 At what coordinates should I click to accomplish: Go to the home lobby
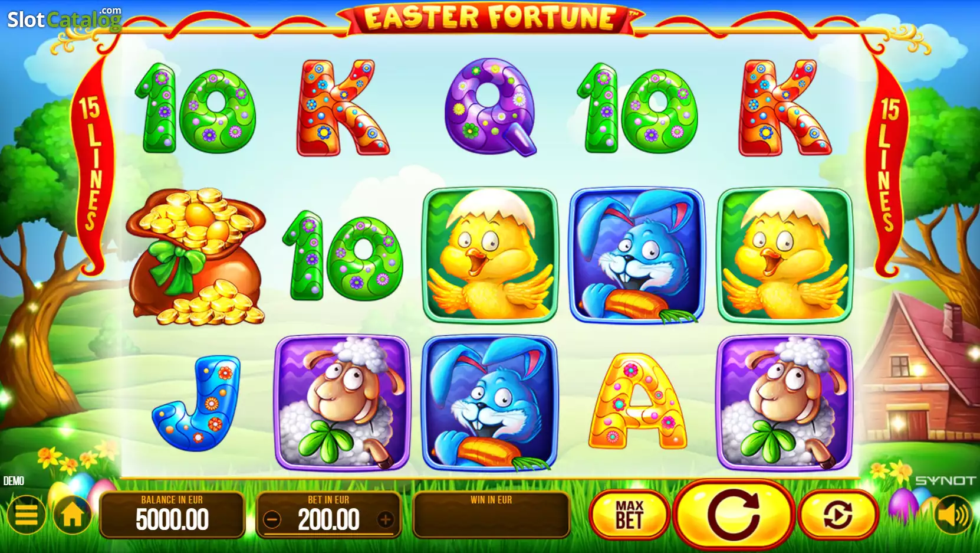(x=73, y=515)
